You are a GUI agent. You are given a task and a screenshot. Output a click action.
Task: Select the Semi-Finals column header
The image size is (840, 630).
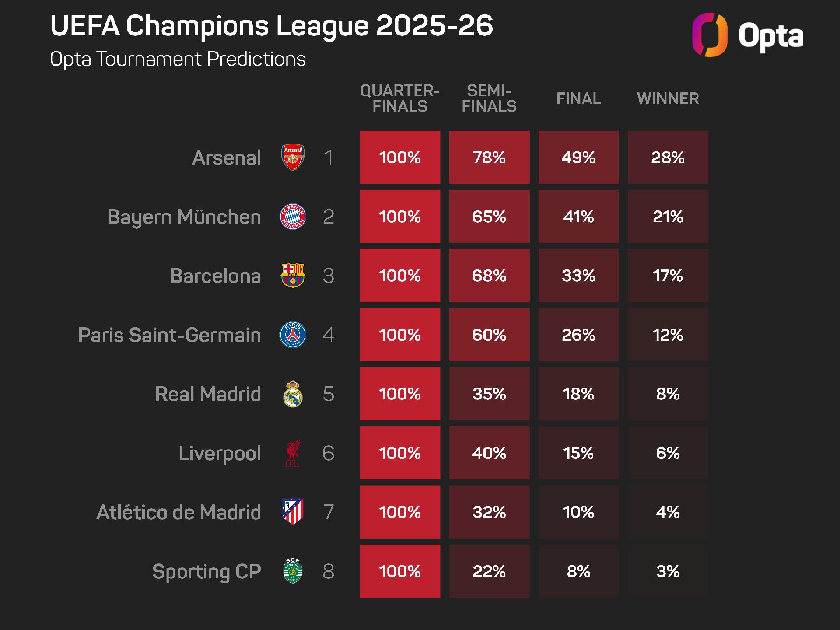click(x=489, y=98)
